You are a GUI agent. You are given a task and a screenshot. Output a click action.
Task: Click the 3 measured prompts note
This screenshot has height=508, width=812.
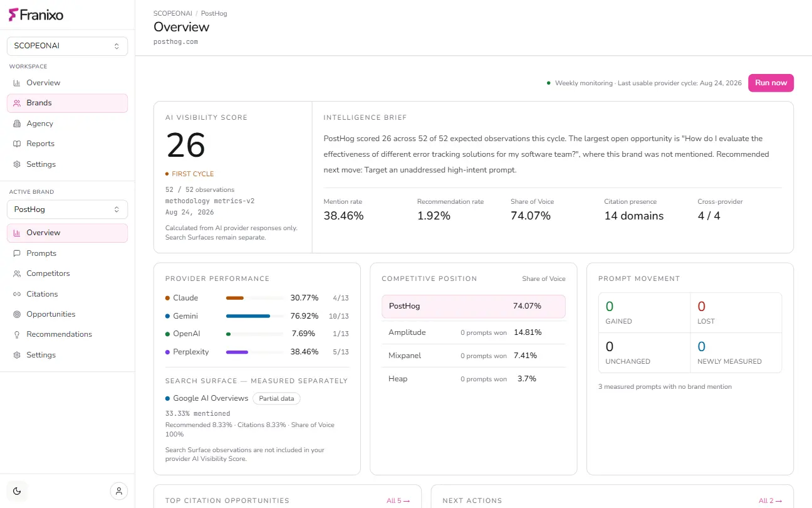tap(665, 387)
